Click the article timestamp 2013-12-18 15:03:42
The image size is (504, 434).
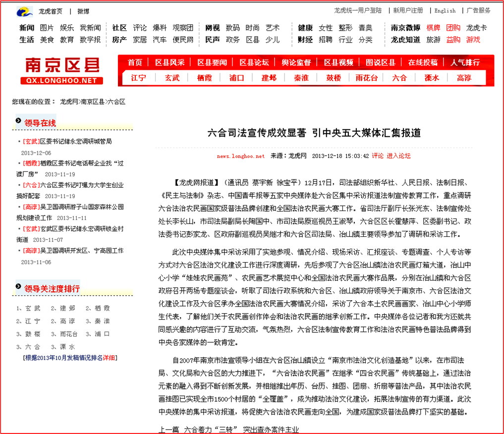point(340,157)
